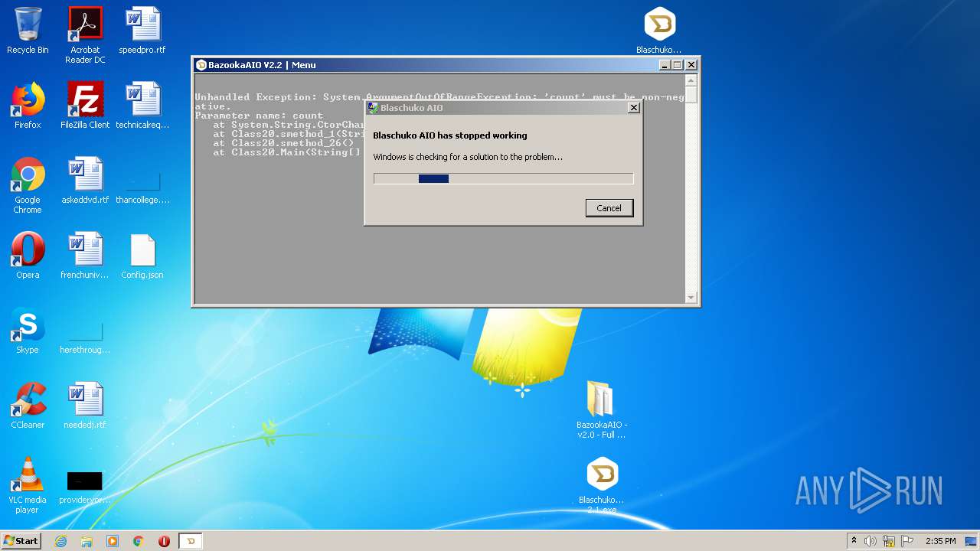Open VLC media player shortcut
The width and height of the screenshot is (980, 551).
tap(28, 485)
